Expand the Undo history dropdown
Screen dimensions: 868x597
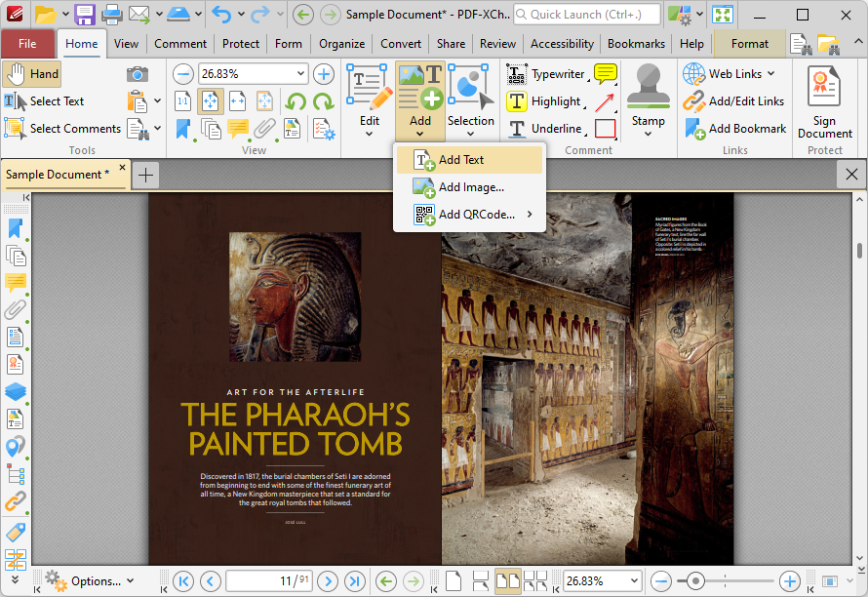coord(241,14)
